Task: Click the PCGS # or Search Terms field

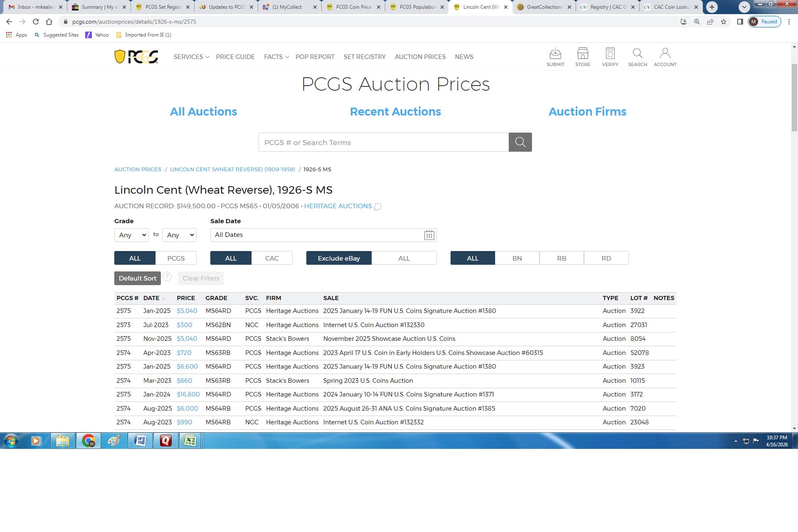Action: (383, 143)
